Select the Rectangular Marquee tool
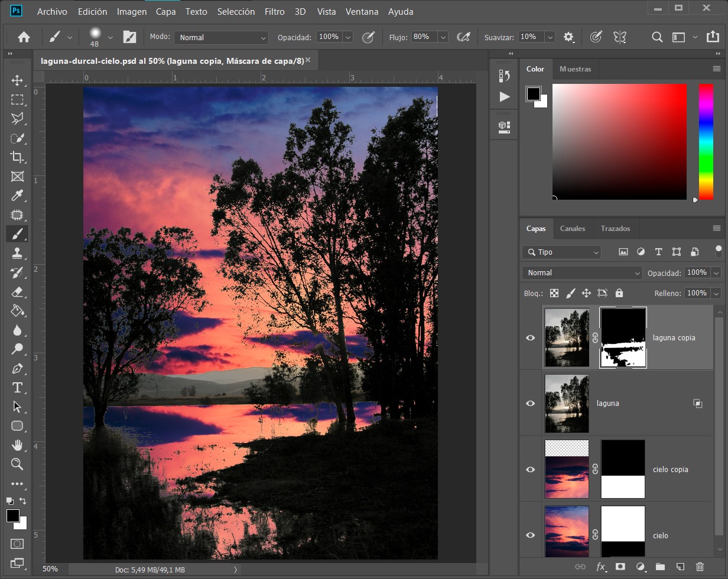The height and width of the screenshot is (579, 728). (x=17, y=99)
